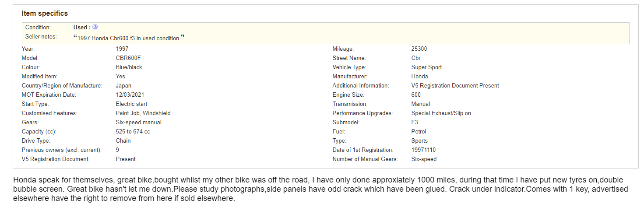The width and height of the screenshot is (644, 207).
Task: Click the MOT Expiration Date 12/03/2021
Action: [x=130, y=95]
